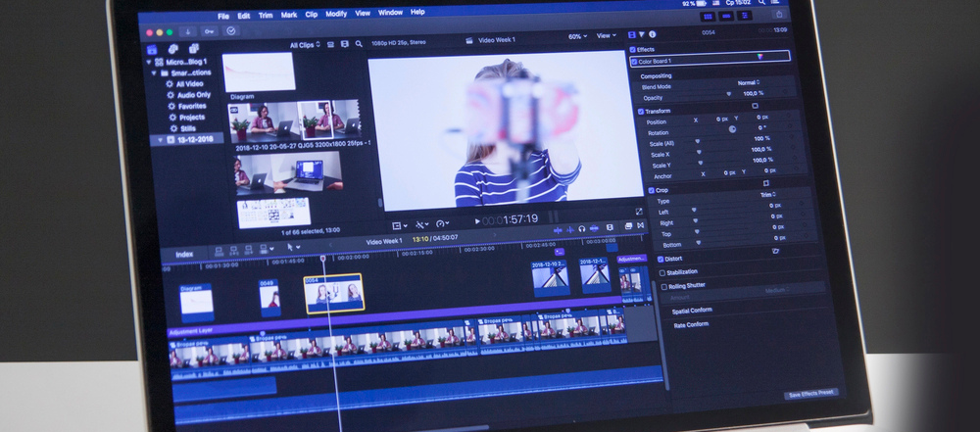Open the Clip menu
This screenshot has width=980, height=432.
(312, 15)
